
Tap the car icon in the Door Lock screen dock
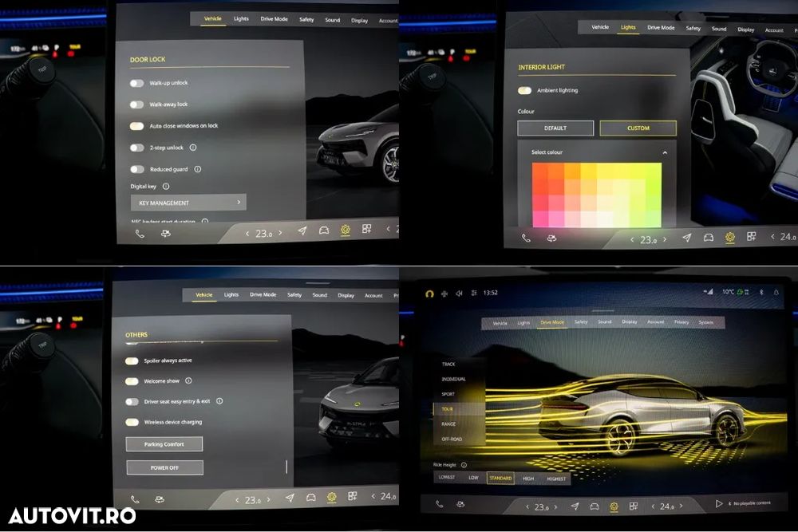tap(324, 231)
